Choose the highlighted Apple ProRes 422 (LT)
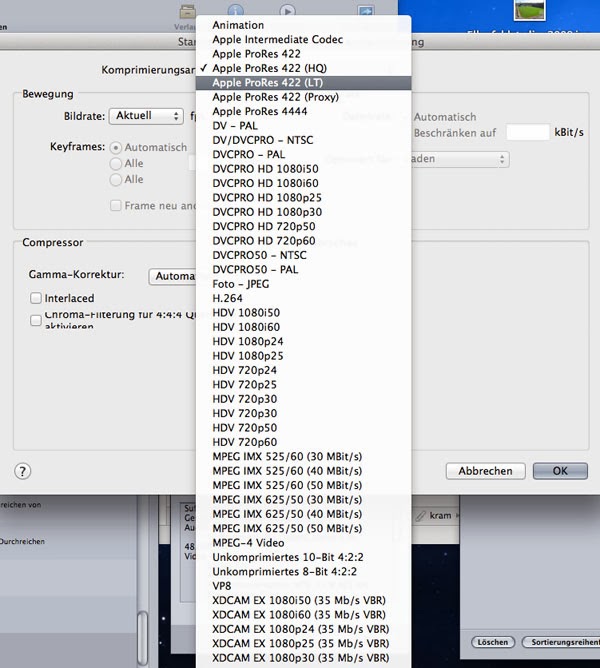The height and width of the screenshot is (668, 600). pyautogui.click(x=303, y=83)
